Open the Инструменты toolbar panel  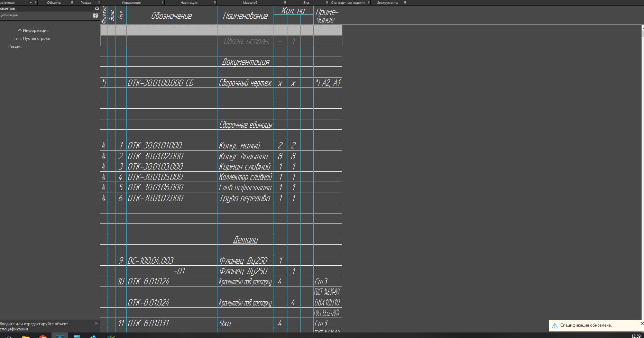pos(387,2)
